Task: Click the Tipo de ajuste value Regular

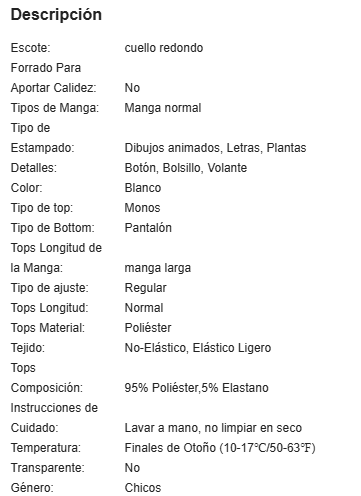Action: pyautogui.click(x=145, y=288)
